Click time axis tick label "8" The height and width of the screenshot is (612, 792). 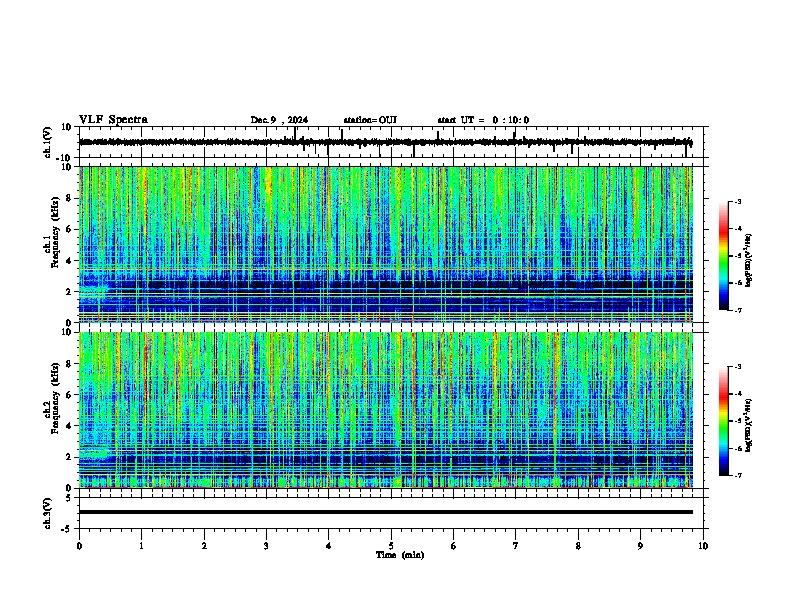[x=578, y=546]
